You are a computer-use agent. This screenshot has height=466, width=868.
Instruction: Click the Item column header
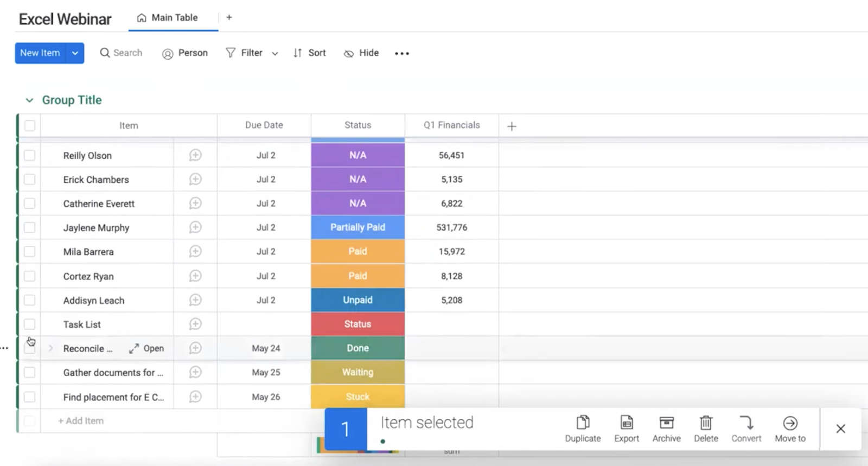129,125
